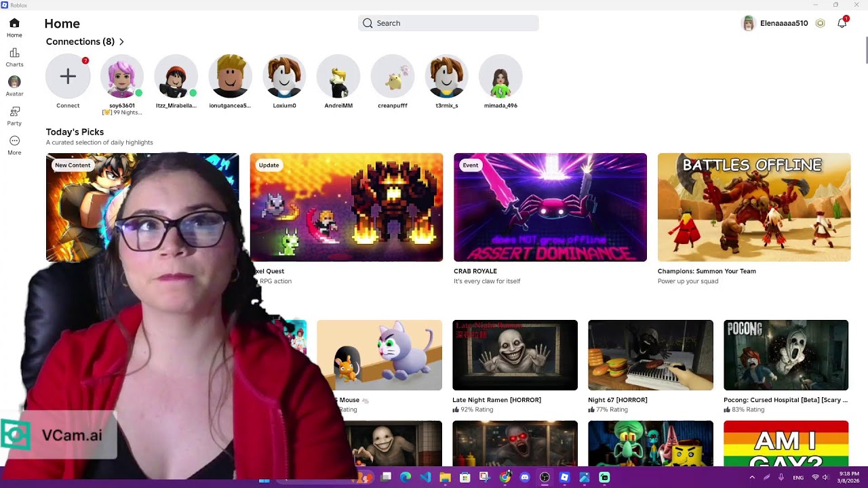Open the Party sidebar icon
This screenshot has width=868, height=488.
coord(14,112)
